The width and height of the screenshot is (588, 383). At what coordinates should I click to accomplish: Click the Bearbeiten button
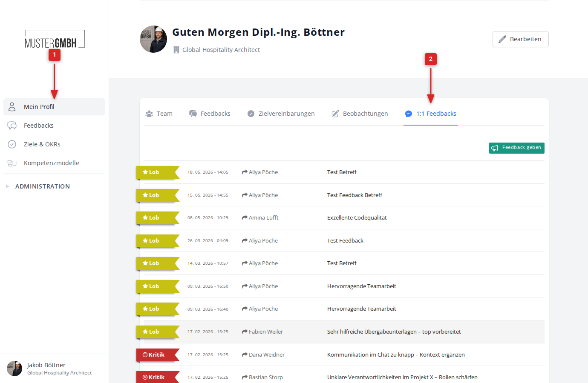coord(521,39)
